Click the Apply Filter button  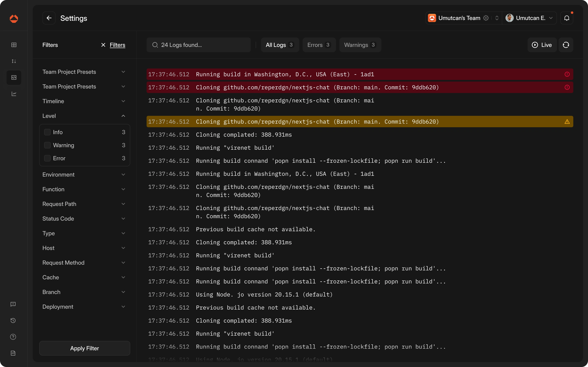tap(85, 348)
